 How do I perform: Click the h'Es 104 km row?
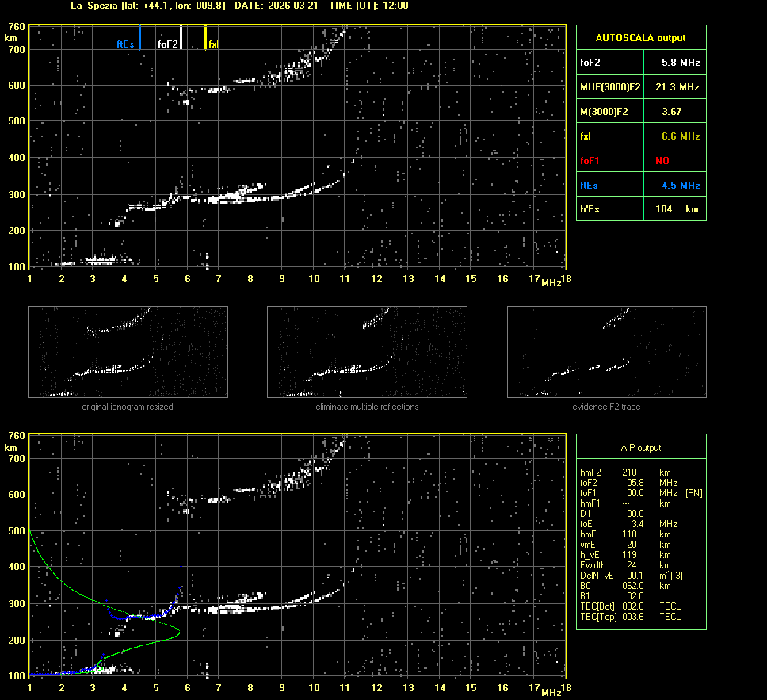(x=640, y=209)
